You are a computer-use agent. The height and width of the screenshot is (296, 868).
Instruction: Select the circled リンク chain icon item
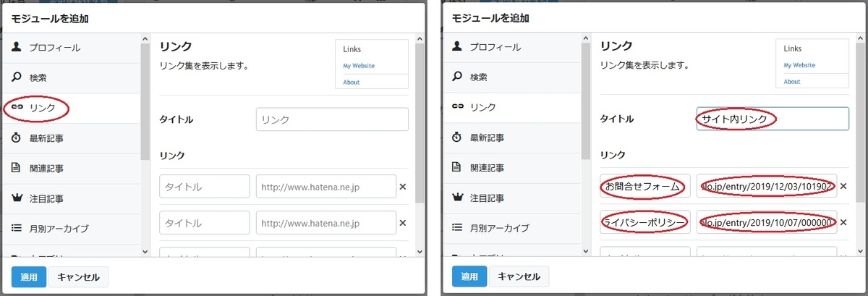tap(16, 107)
